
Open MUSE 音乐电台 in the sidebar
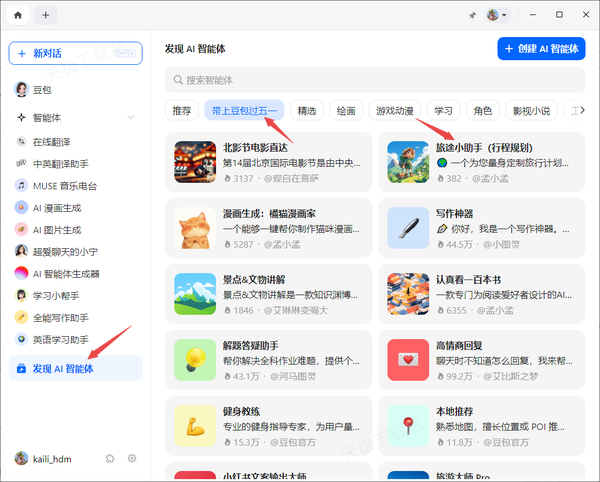[66, 185]
